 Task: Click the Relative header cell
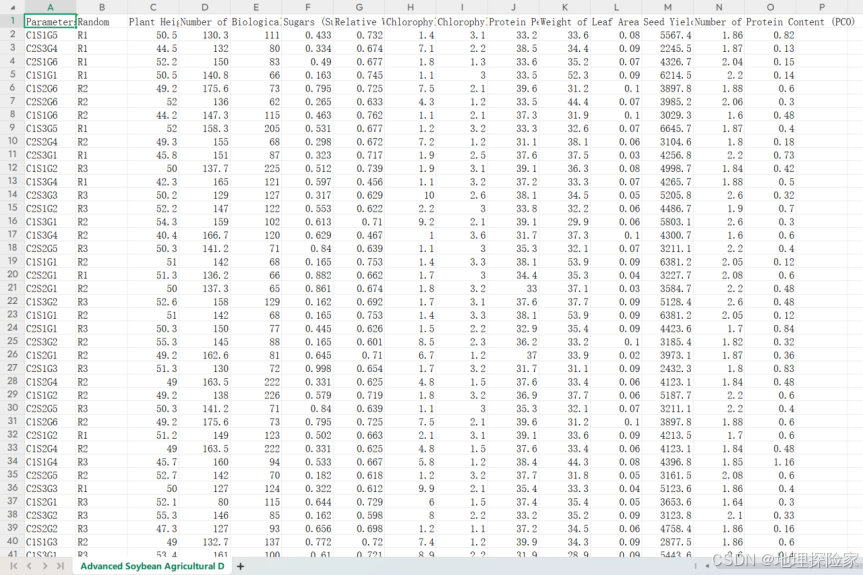359,21
